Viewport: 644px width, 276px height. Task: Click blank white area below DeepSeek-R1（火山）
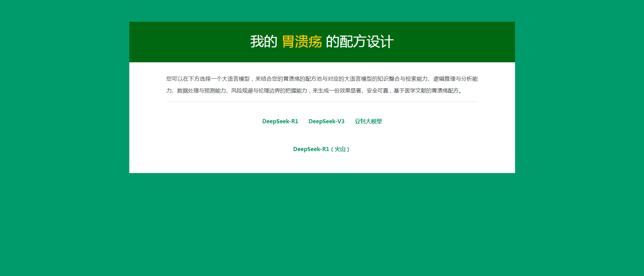[x=321, y=164]
